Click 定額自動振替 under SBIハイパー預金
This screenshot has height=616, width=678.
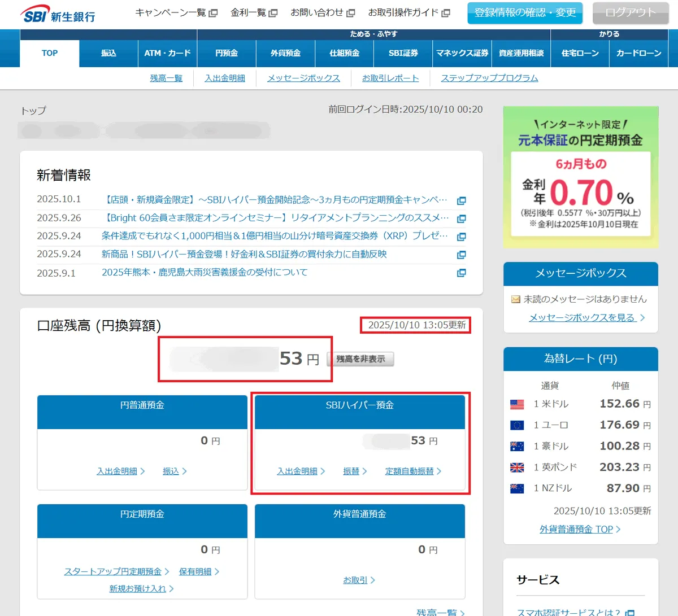tap(409, 471)
